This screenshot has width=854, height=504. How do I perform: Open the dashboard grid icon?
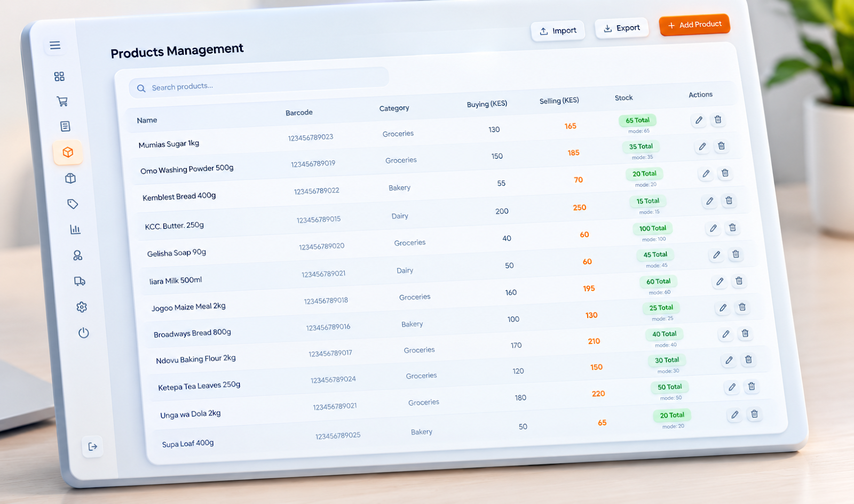coord(59,77)
